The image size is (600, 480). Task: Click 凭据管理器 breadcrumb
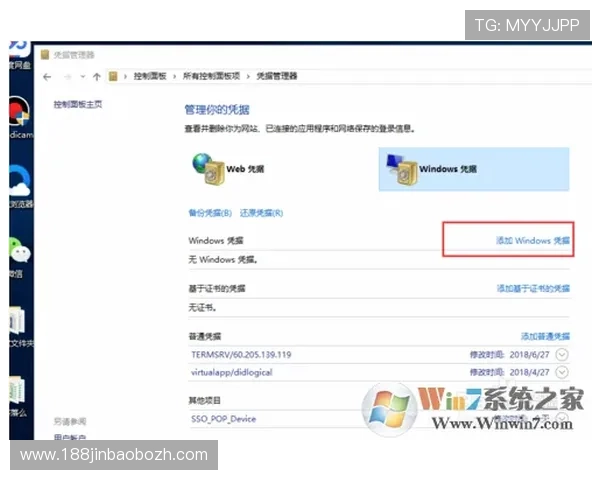(277, 76)
